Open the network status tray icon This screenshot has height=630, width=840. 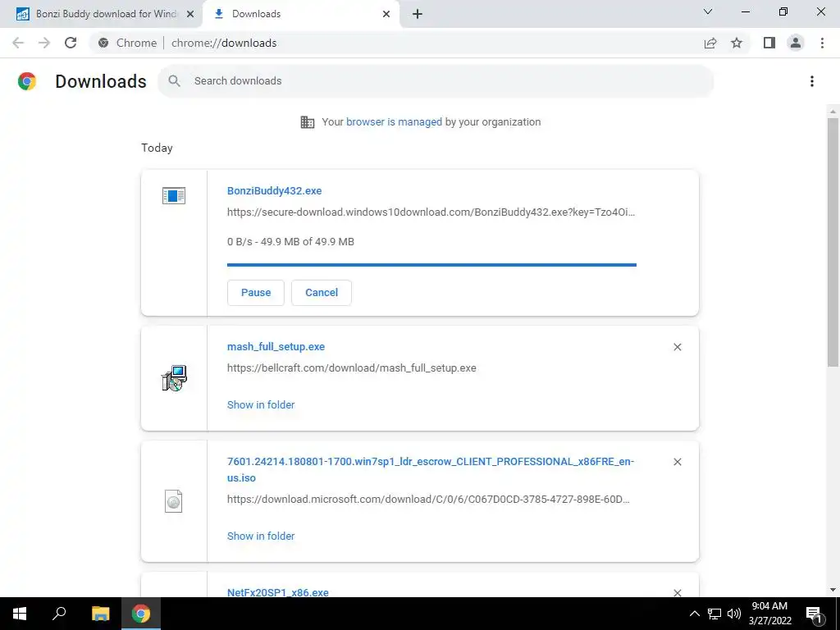pyautogui.click(x=714, y=614)
